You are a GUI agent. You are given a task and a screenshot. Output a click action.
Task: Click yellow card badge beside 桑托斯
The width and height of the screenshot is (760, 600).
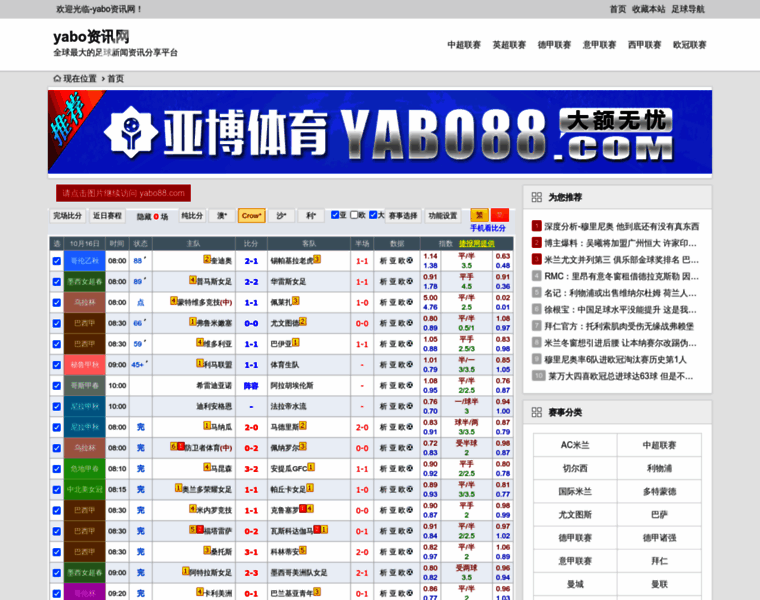click(x=207, y=551)
